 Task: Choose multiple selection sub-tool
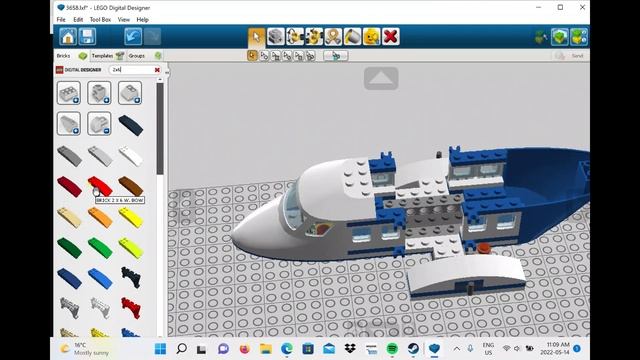point(264,56)
